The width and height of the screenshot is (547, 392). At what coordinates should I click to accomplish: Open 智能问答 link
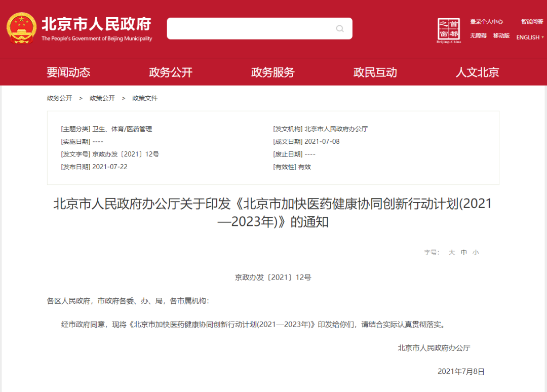coord(532,22)
